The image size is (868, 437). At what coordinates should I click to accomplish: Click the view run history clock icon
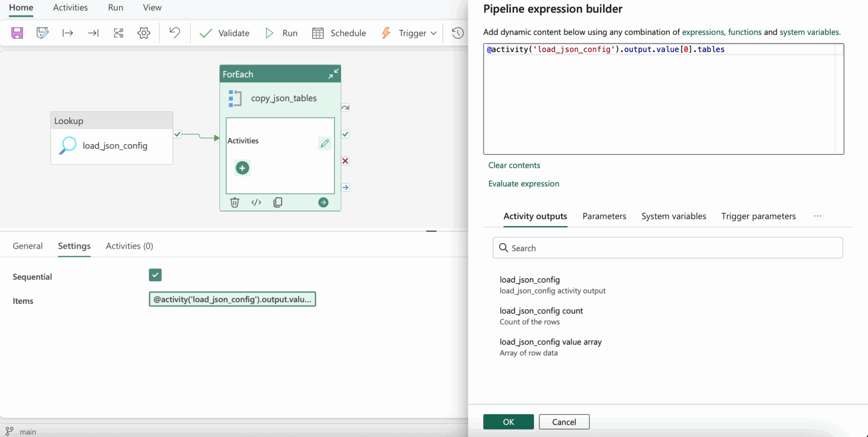458,33
